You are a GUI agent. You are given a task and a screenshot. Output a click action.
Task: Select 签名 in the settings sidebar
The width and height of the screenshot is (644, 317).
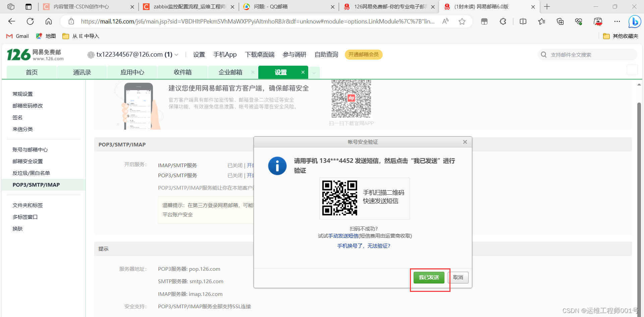[x=17, y=118]
